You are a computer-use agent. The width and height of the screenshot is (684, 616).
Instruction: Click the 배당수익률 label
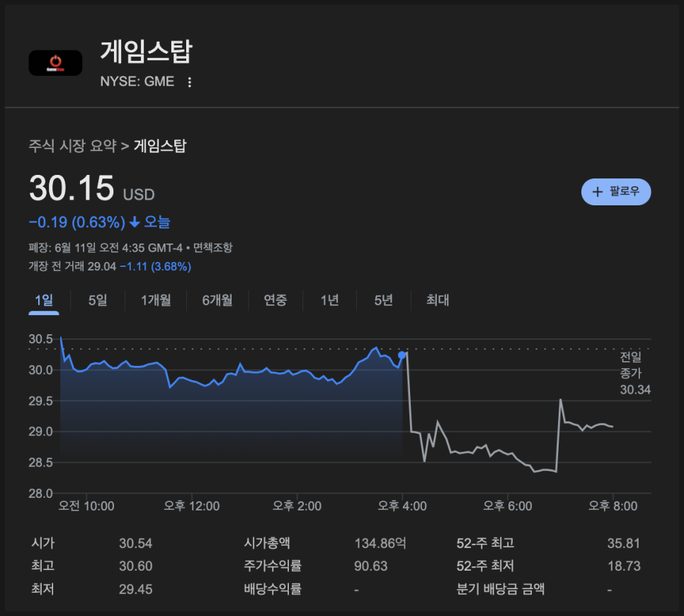click(x=273, y=589)
